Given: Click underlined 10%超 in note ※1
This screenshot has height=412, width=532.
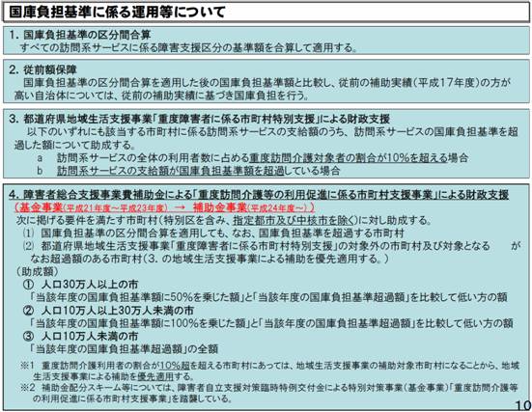Looking at the screenshot, I should (x=175, y=366).
